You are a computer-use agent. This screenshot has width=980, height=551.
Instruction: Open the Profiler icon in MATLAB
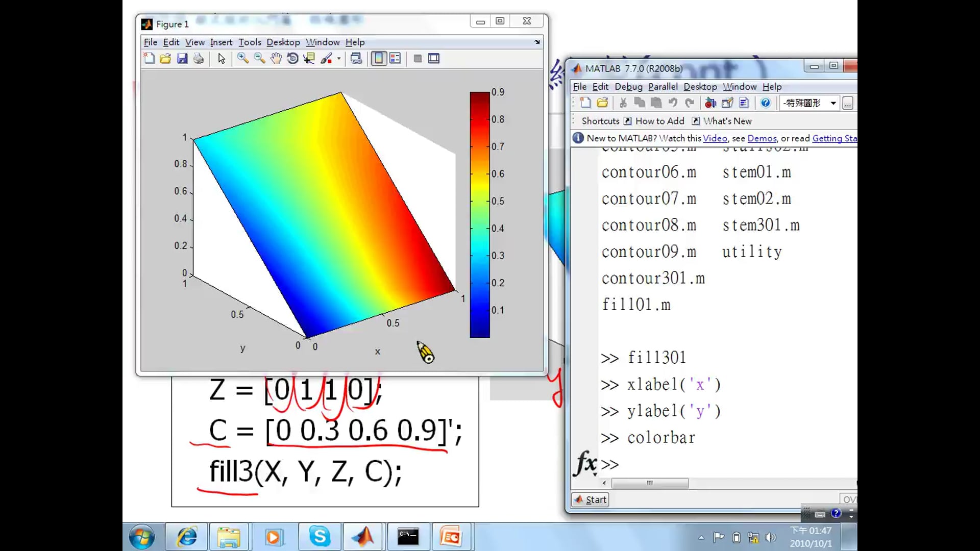[x=744, y=103]
